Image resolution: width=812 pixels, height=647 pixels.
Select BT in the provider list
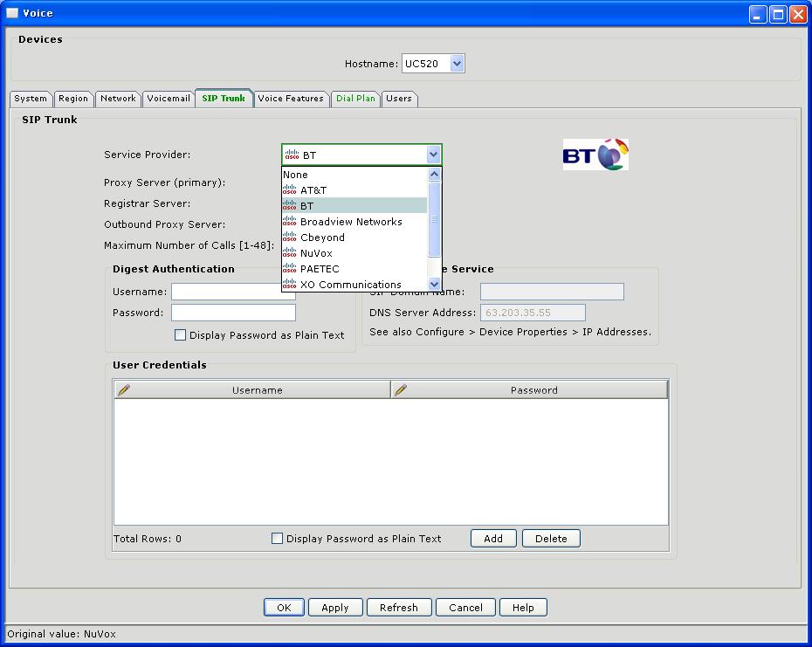(354, 206)
